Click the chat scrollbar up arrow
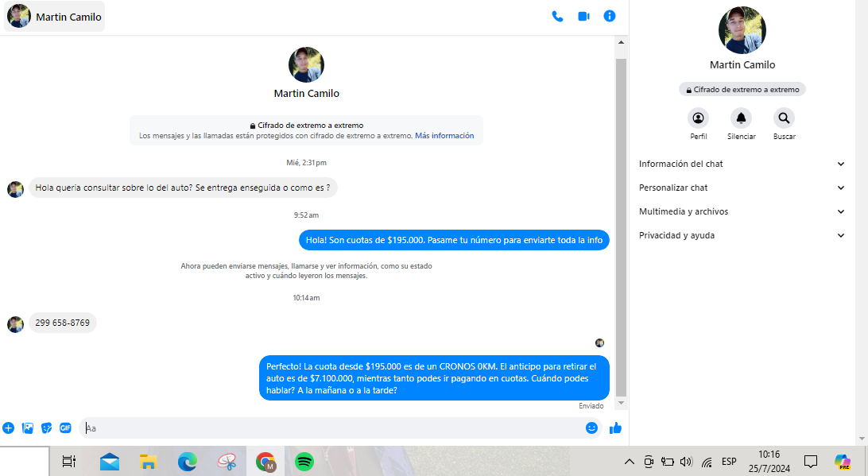Screen dimensions: 868x476 621,43
